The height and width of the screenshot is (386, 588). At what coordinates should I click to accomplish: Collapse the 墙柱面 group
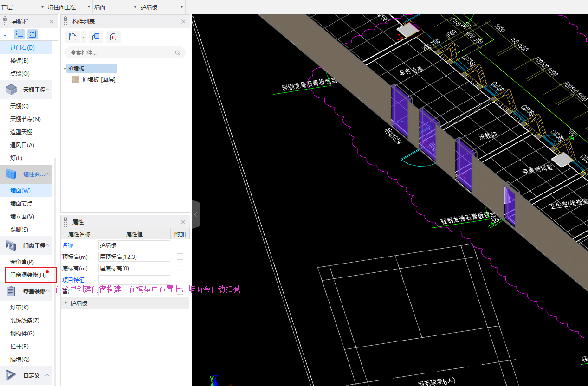pos(48,174)
